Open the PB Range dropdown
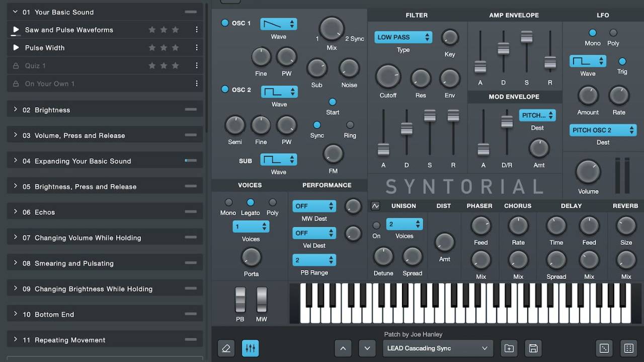Screen dimensions: 644x362 pyautogui.click(x=314, y=260)
